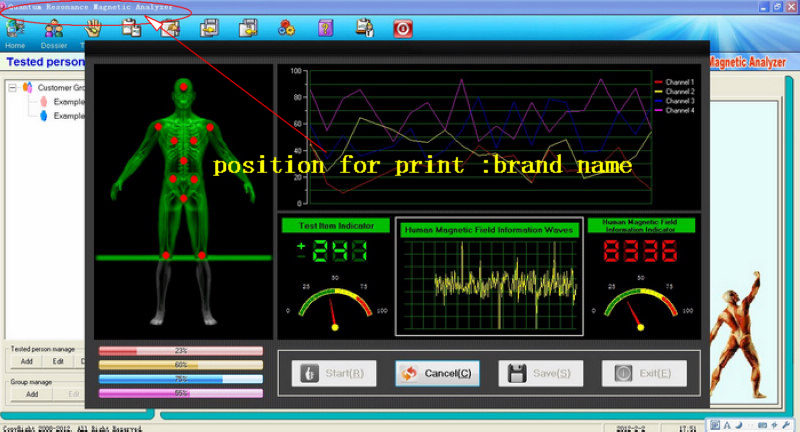The height and width of the screenshot is (432, 800).
Task: Click the clipboard report icon in toolbar
Action: pyautogui.click(x=131, y=28)
